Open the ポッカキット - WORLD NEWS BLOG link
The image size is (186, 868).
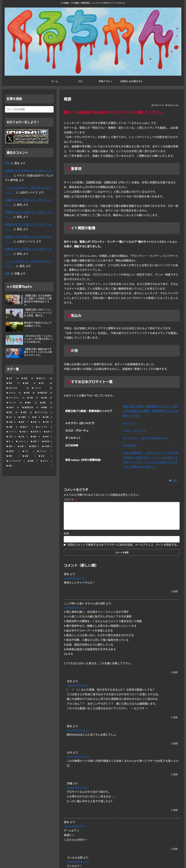pos(145,438)
